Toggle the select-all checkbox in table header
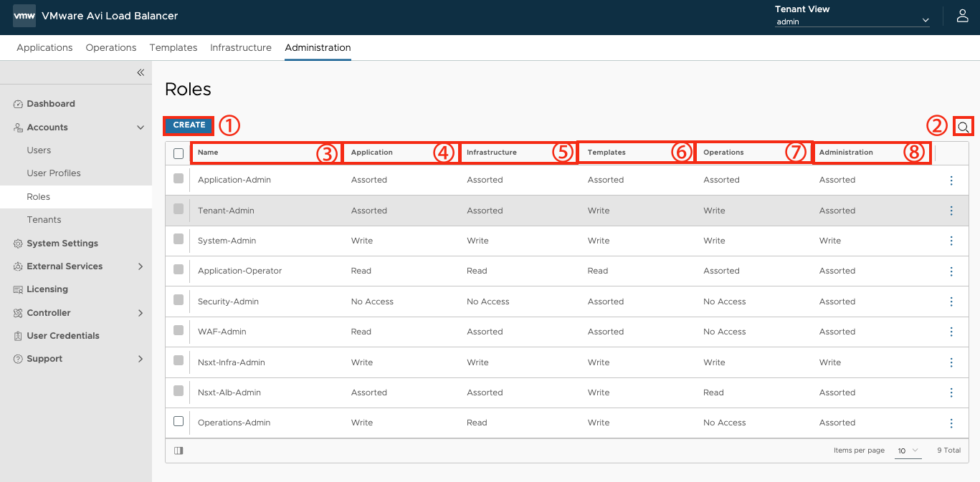Viewport: 980px width, 482px height. point(179,153)
